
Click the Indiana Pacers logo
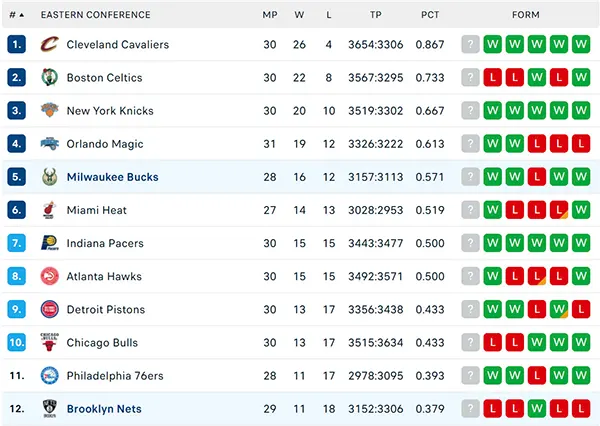[50, 243]
